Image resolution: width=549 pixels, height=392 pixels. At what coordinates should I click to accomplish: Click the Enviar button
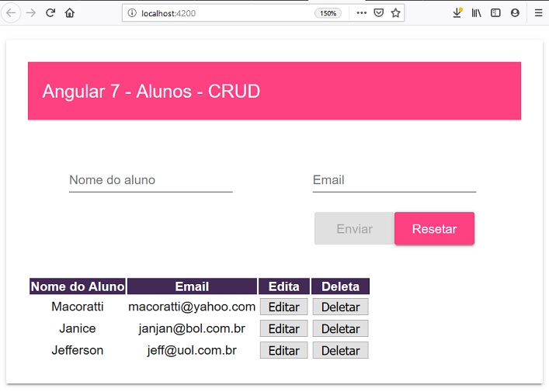pyautogui.click(x=354, y=228)
